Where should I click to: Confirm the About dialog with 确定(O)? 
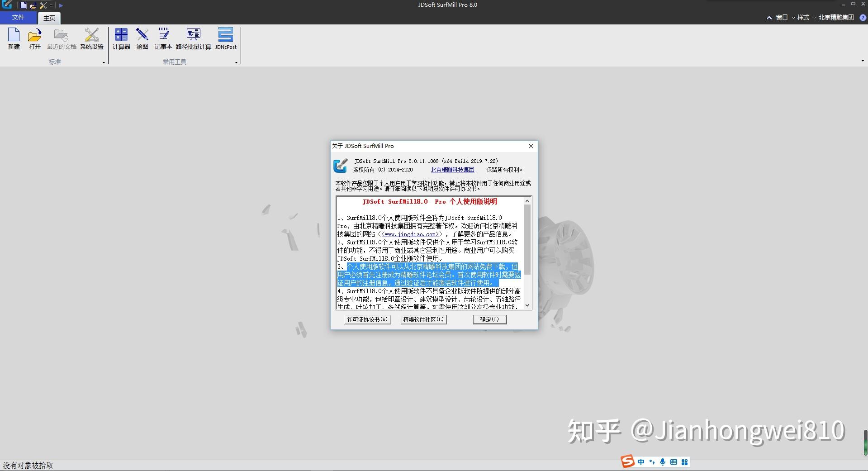coord(489,319)
